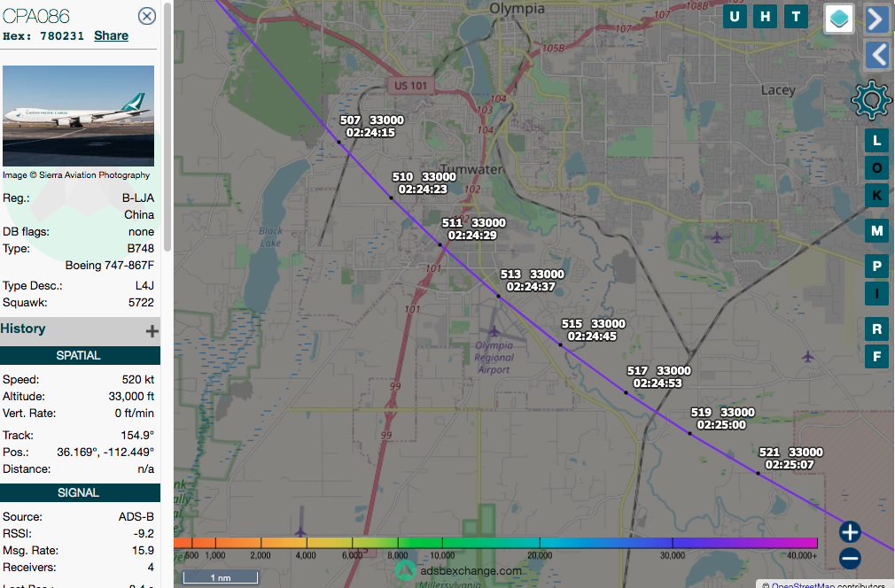Click the track point at 02:24:15
The image size is (895, 588).
[339, 142]
